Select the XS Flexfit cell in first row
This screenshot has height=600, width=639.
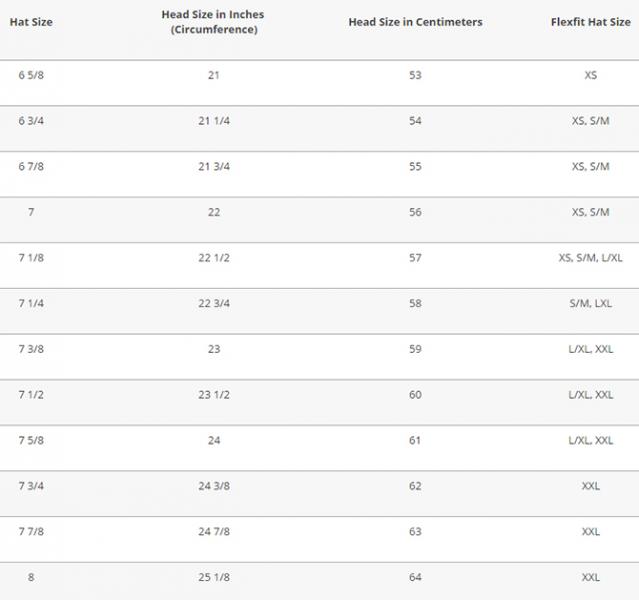pyautogui.click(x=591, y=75)
